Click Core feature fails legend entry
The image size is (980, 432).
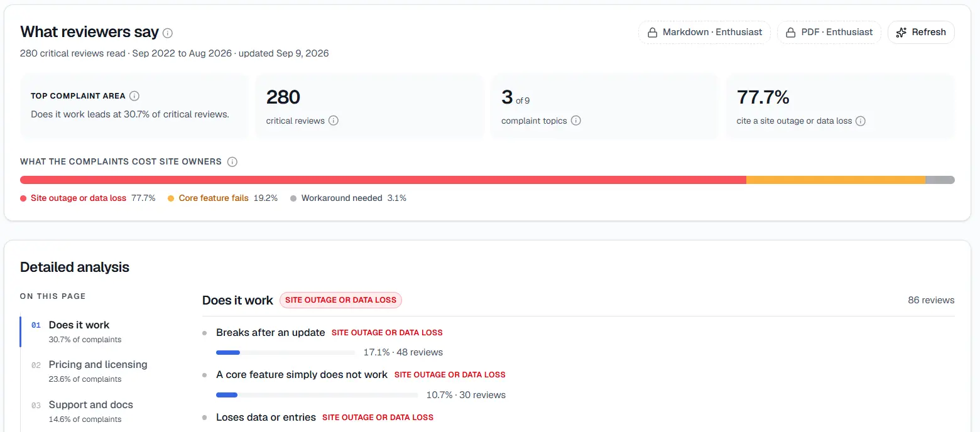pos(222,198)
